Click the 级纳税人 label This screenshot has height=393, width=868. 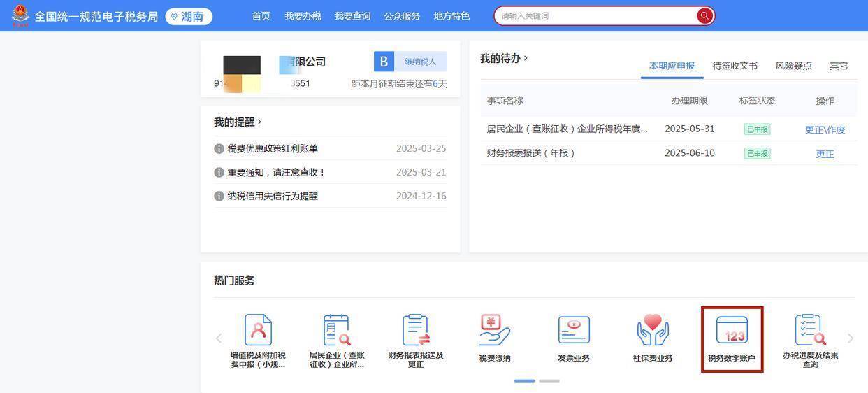coord(420,62)
